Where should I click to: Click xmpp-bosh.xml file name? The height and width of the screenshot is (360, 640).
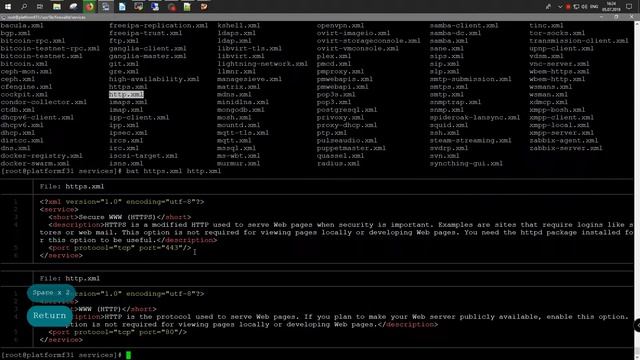(x=557, y=110)
